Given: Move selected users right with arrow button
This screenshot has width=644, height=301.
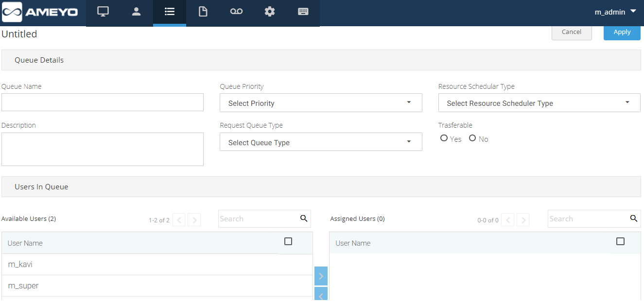Looking at the screenshot, I should (x=321, y=276).
